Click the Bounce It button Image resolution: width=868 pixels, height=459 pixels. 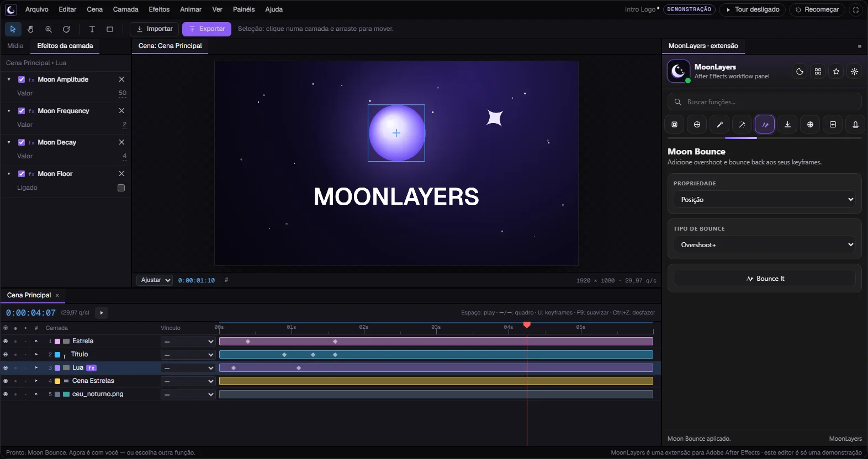764,279
